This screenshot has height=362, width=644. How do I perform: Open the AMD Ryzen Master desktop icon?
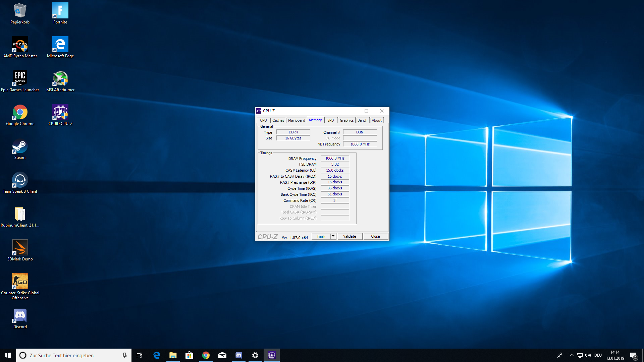click(20, 45)
